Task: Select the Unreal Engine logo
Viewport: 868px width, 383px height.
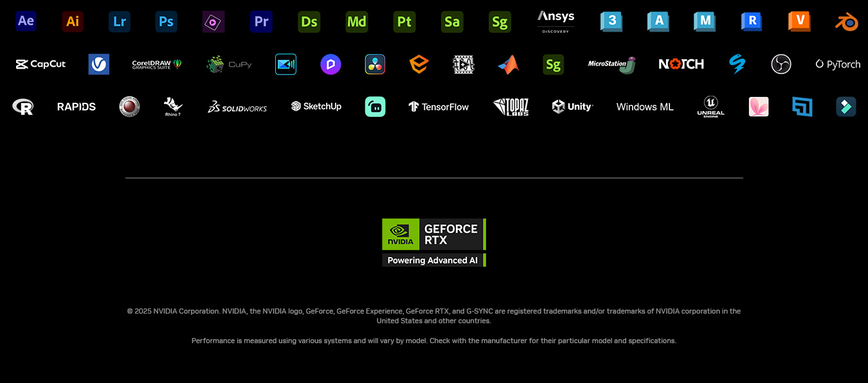Action: coord(710,107)
